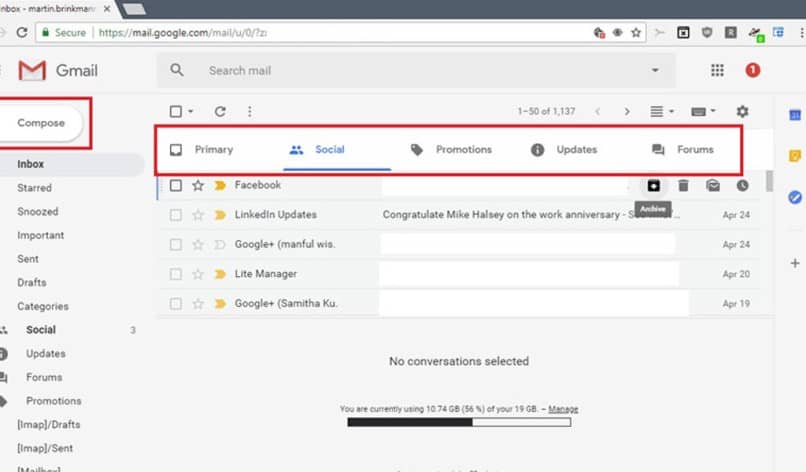The height and width of the screenshot is (472, 806).
Task: Click the search magnifier icon
Action: 177,70
